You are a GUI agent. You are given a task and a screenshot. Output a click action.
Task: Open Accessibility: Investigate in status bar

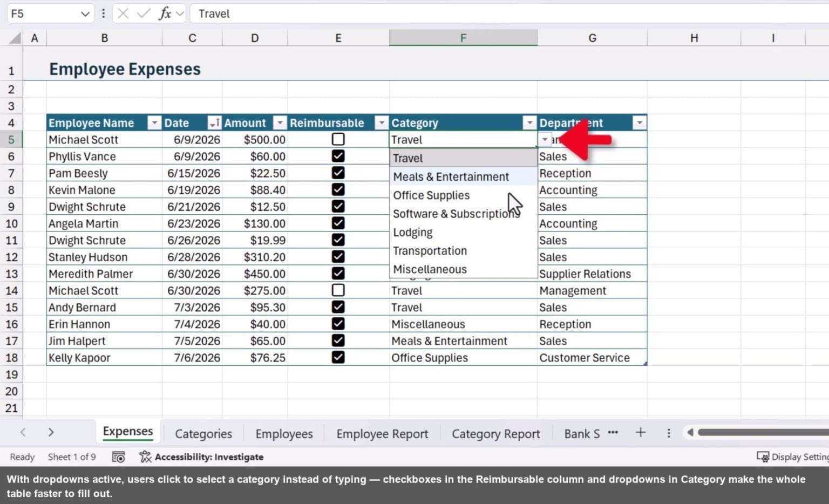[x=201, y=457]
